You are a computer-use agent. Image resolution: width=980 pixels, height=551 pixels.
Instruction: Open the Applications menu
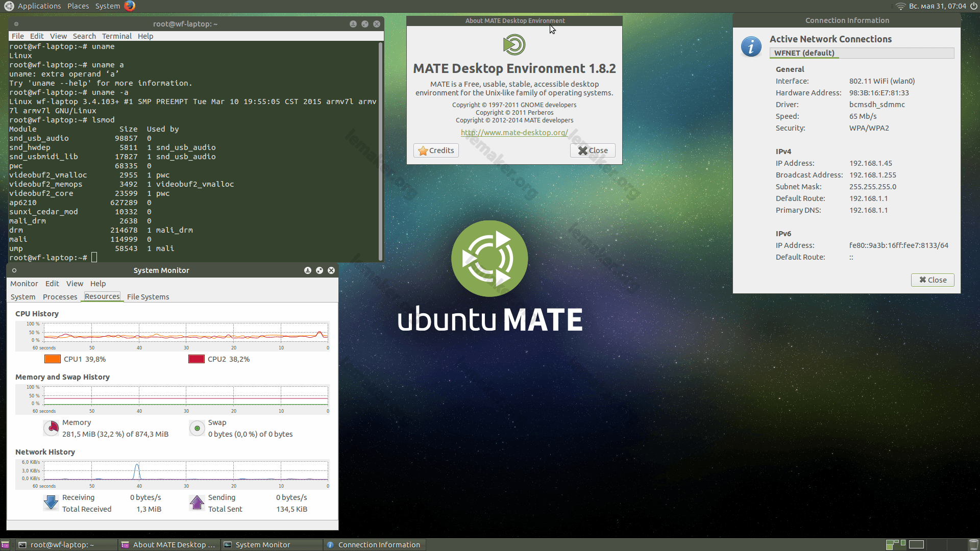[39, 6]
